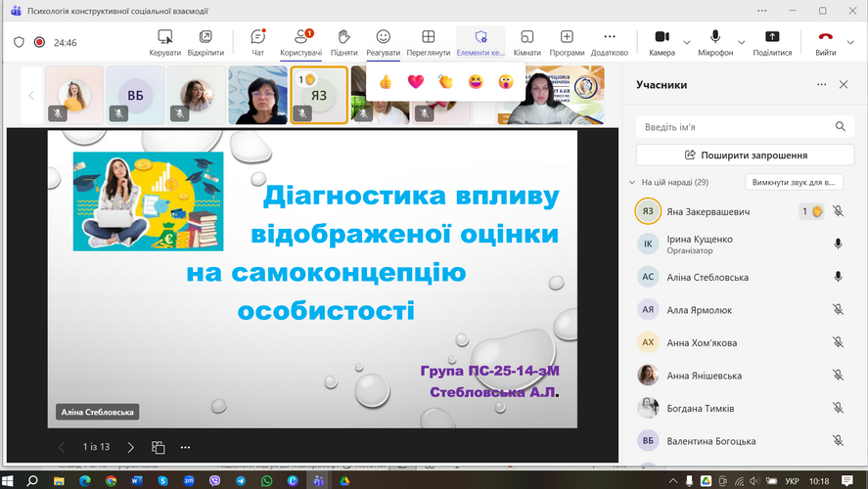
Task: Open the Вийти leave options arrow
Action: point(850,42)
